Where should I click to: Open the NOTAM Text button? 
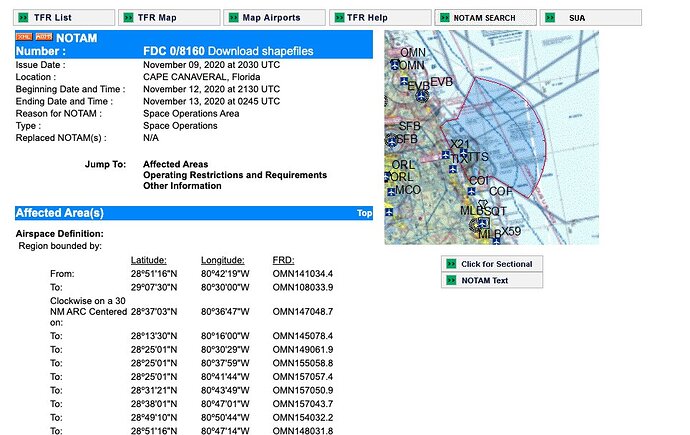pos(492,280)
